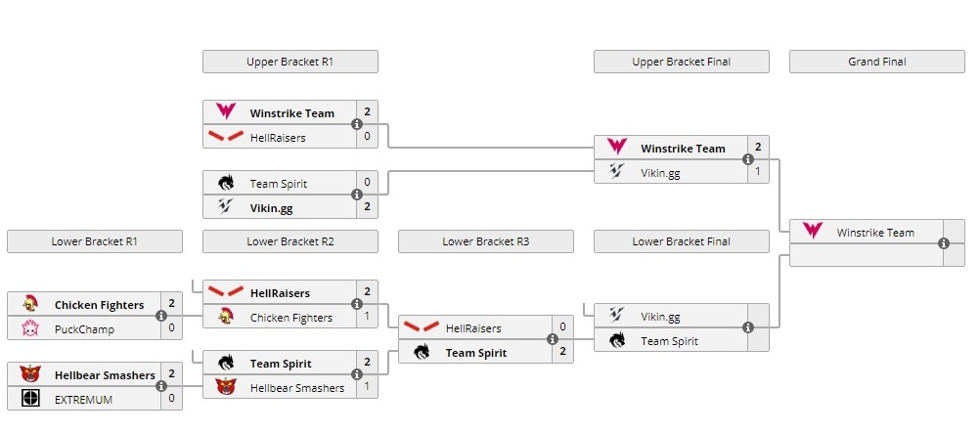This screenshot has height=434, width=980.
Task: Show details for Lower Bracket Final match
Action: coord(748,327)
